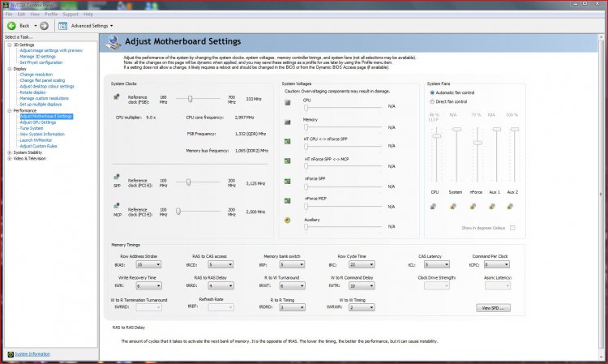Click the MCP PCI-E reference clock slider handle
This screenshot has height=364, width=608.
point(178,212)
